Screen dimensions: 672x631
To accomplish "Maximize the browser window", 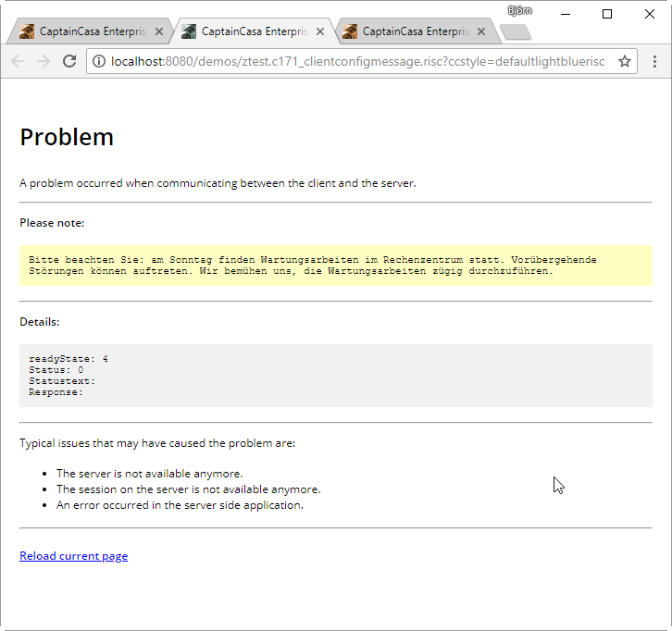I will (607, 13).
